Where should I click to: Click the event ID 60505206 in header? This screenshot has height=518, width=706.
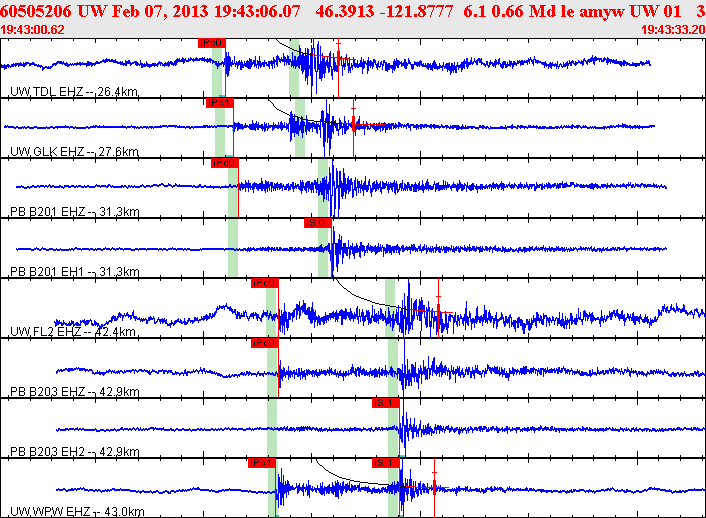[36, 11]
